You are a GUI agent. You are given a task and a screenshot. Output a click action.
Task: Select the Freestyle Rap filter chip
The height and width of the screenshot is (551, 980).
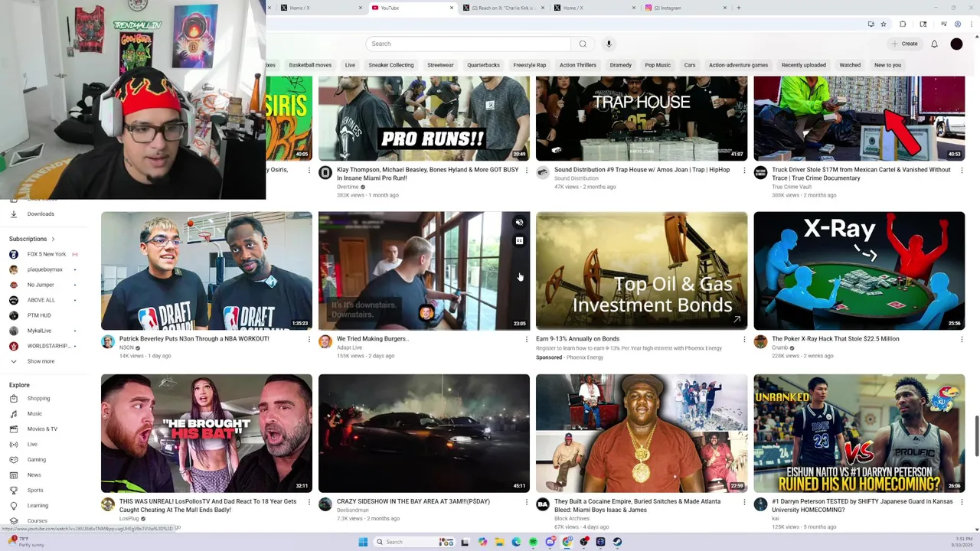tap(530, 65)
